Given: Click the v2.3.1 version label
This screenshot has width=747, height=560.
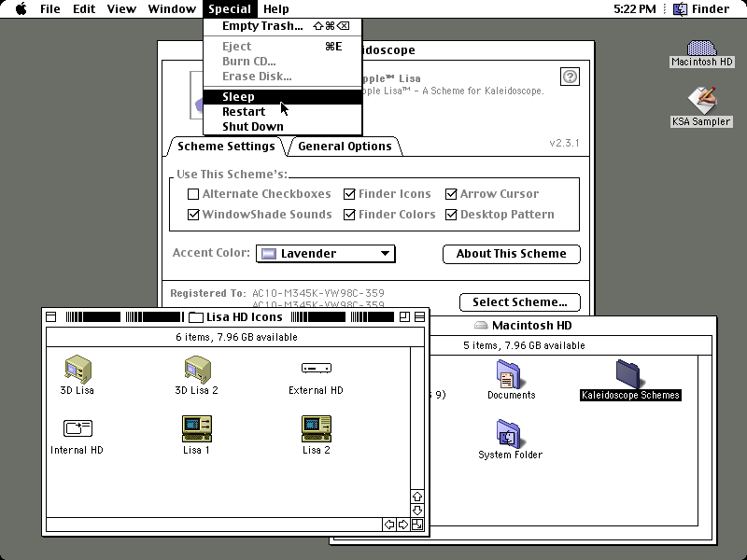Looking at the screenshot, I should [564, 143].
